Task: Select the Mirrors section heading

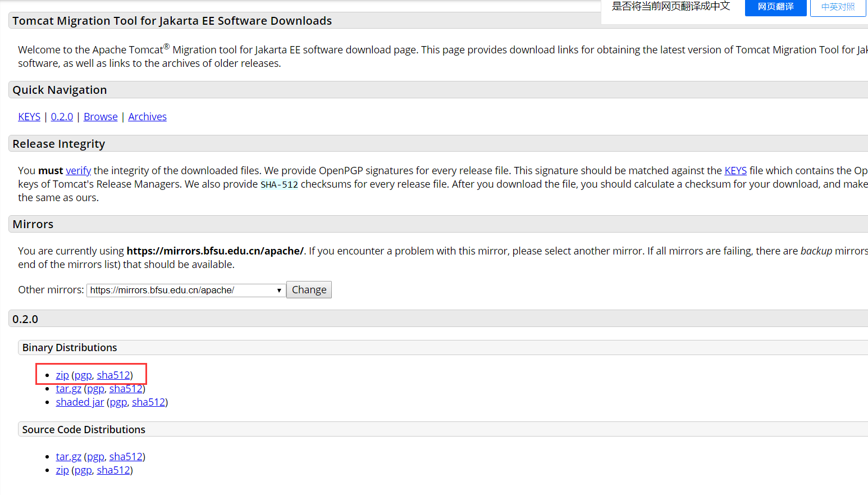Action: point(33,224)
